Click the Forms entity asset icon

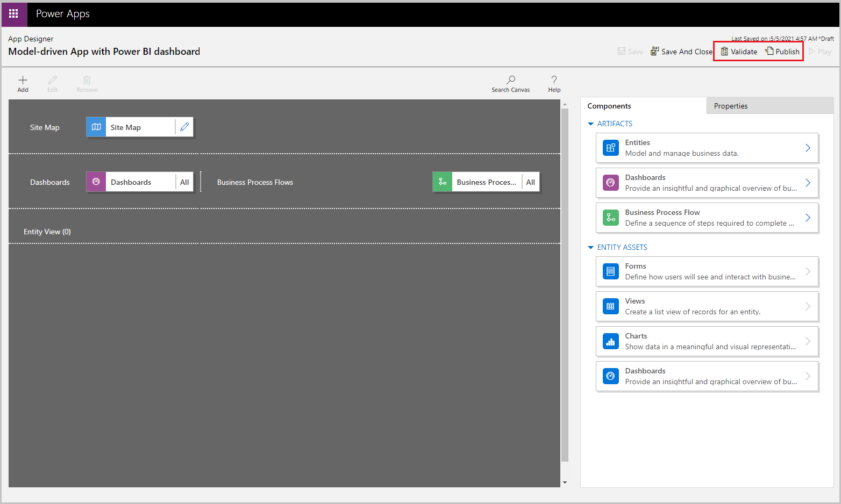[x=611, y=271]
